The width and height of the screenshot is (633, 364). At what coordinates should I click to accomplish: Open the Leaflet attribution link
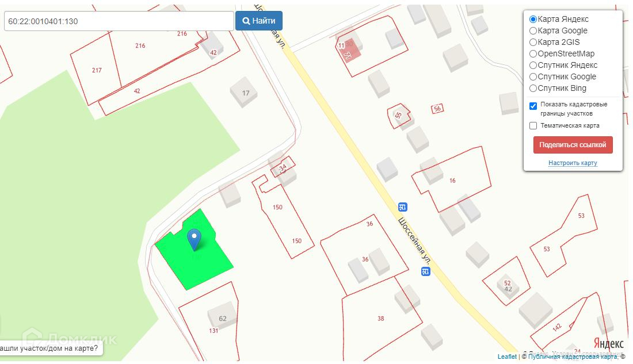[x=506, y=357]
